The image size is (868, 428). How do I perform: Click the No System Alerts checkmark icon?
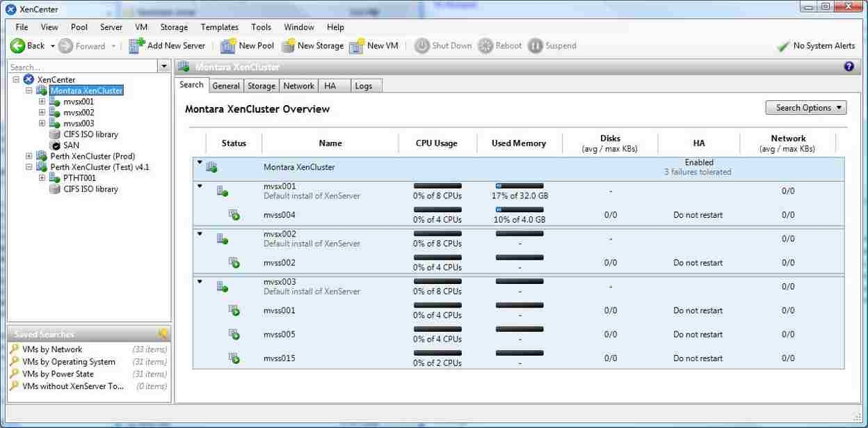pos(782,46)
